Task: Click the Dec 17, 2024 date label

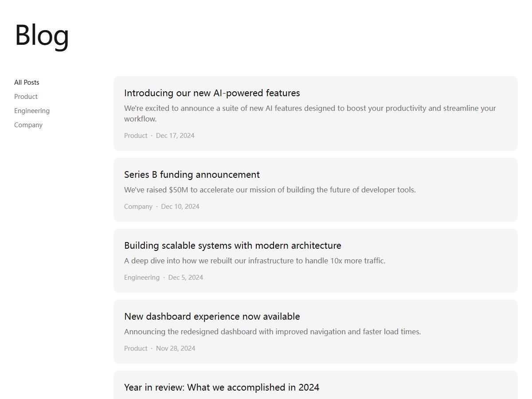Action: (175, 136)
